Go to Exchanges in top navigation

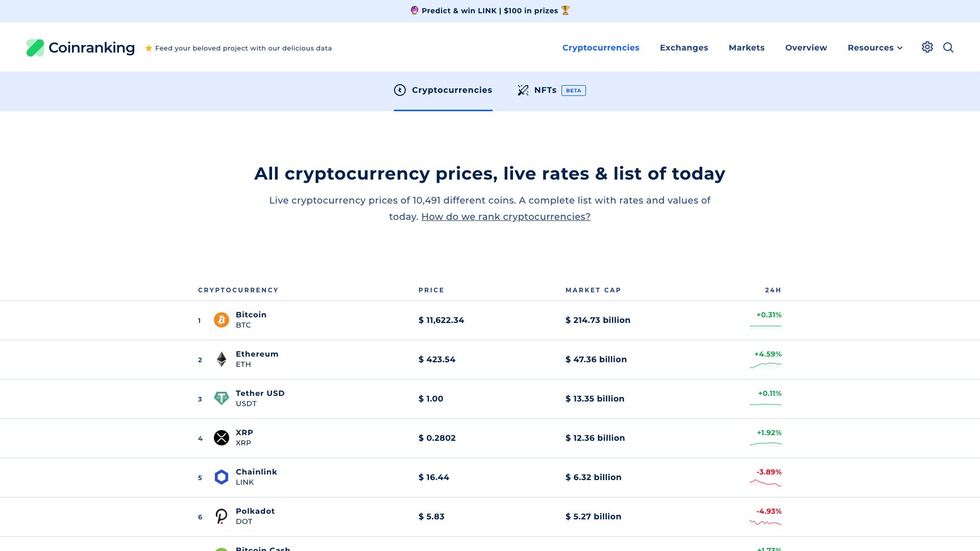683,47
